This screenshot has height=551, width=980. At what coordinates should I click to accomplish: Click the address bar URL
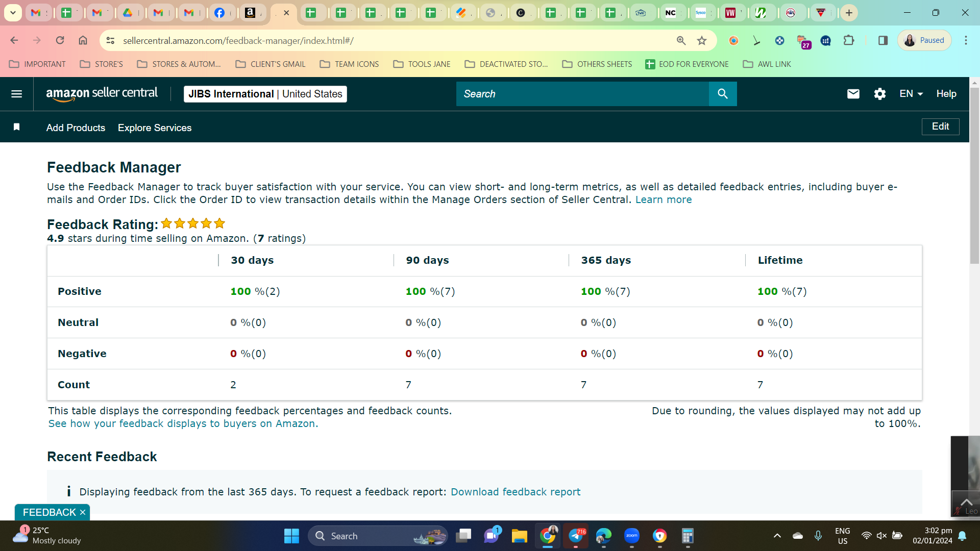pyautogui.click(x=238, y=40)
